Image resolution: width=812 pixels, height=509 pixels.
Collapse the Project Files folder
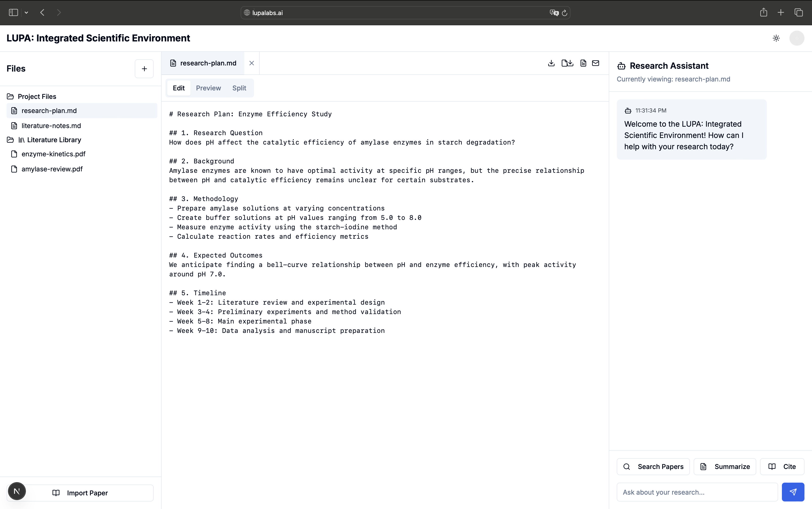point(37,97)
